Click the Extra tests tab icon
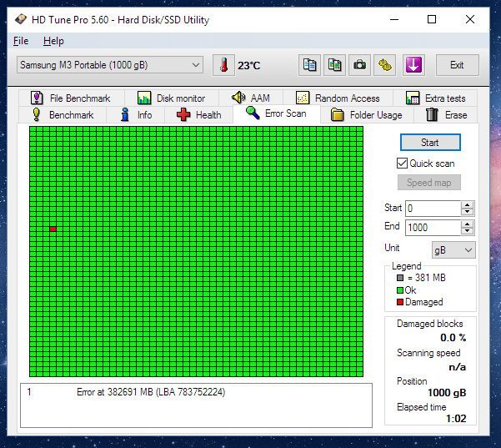The height and width of the screenshot is (448, 501). [x=413, y=98]
